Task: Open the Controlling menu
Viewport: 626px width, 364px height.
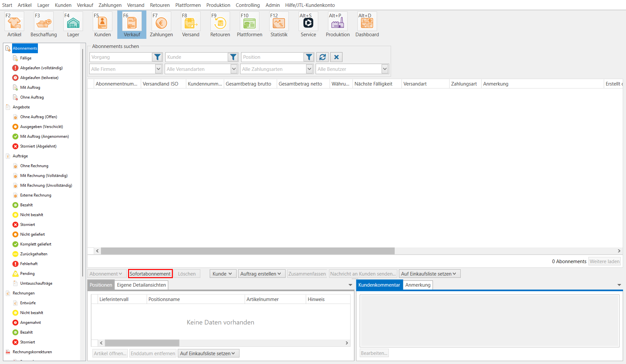Action: 248,5
